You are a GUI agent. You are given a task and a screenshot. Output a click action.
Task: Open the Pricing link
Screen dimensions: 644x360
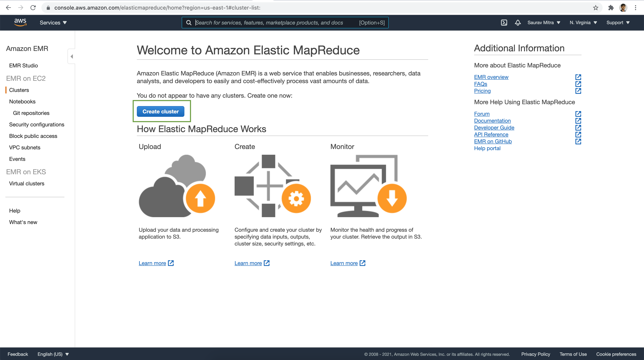[482, 91]
